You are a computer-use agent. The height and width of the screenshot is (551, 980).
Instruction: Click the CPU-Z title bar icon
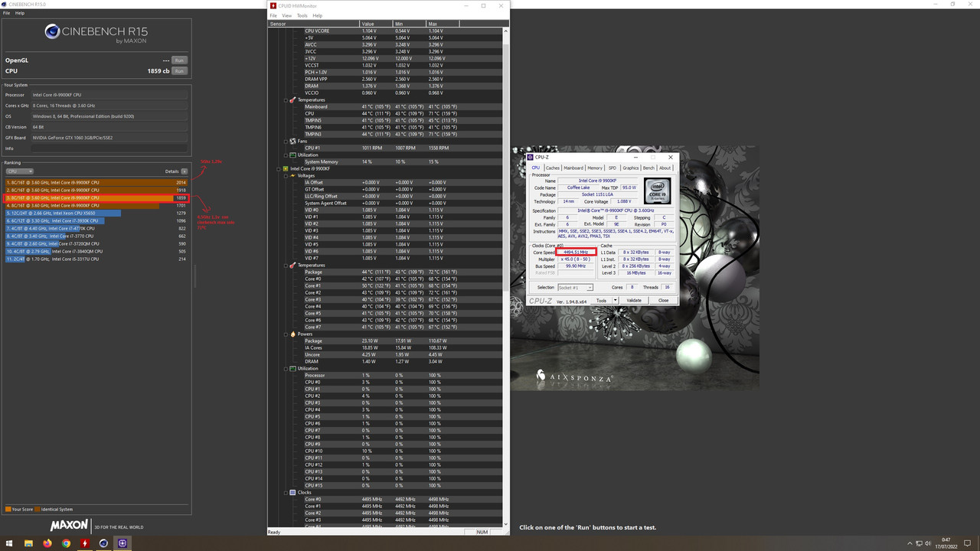[531, 158]
